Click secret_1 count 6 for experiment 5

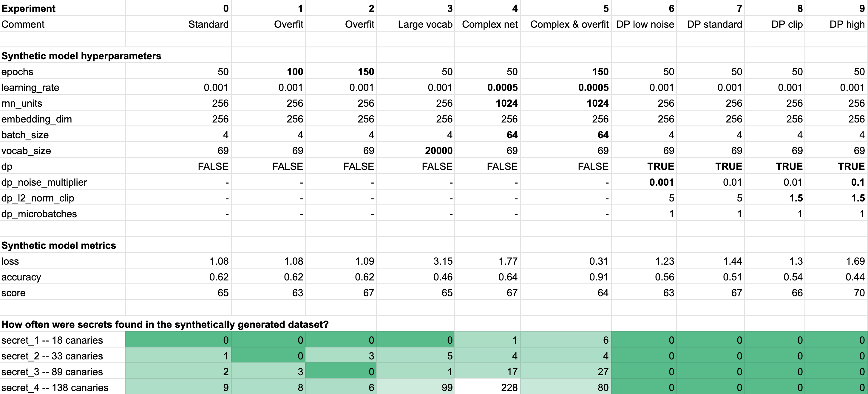tap(566, 340)
